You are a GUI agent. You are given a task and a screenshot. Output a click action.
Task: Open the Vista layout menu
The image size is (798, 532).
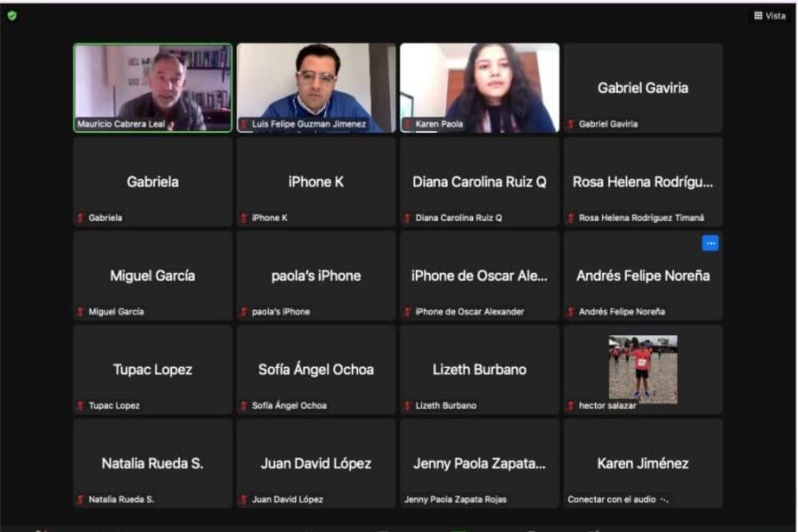pos(770,16)
